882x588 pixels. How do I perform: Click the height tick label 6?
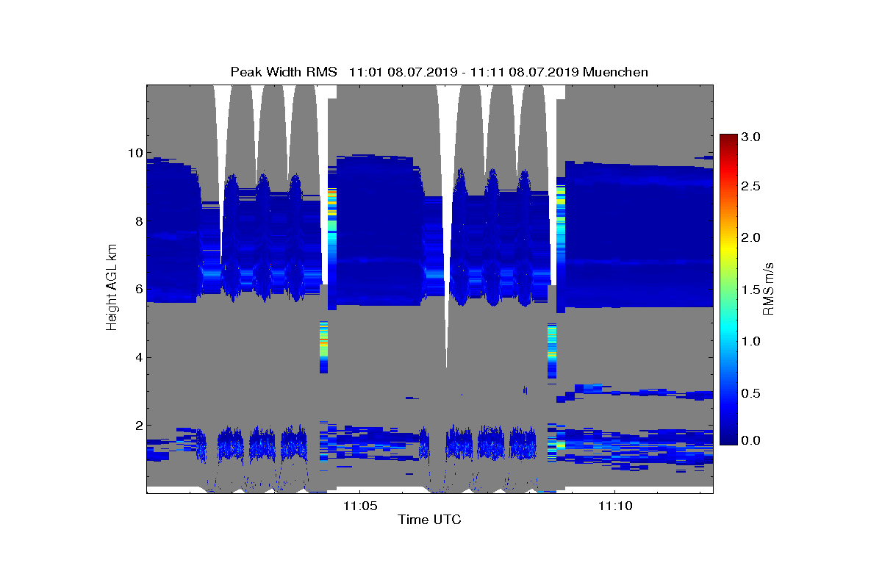pyautogui.click(x=137, y=290)
